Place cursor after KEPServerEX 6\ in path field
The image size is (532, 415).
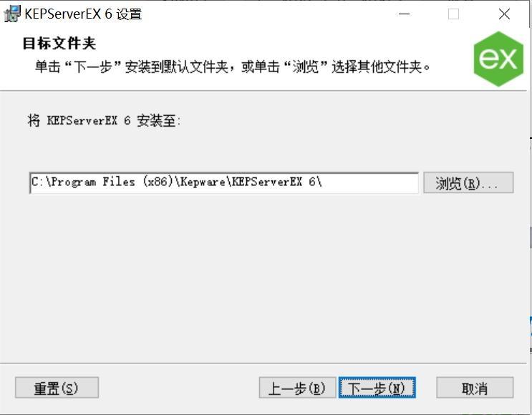(x=322, y=182)
